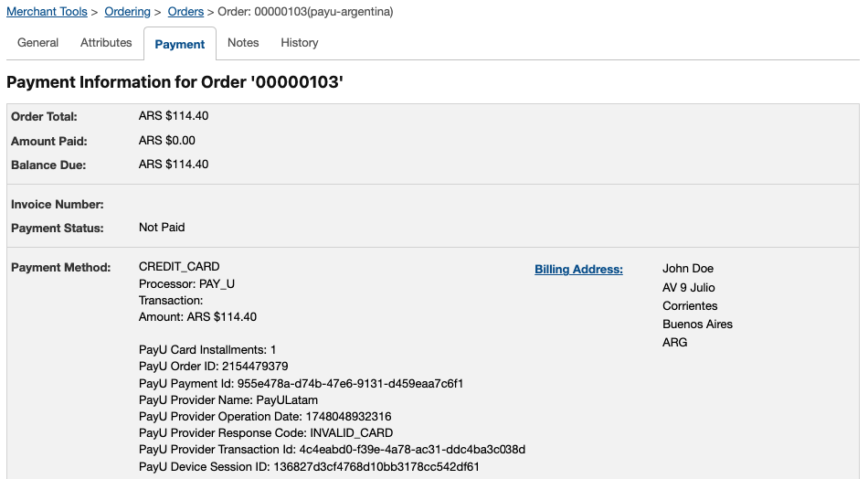Open the Merchant Tools breadcrumb link

pos(47,12)
